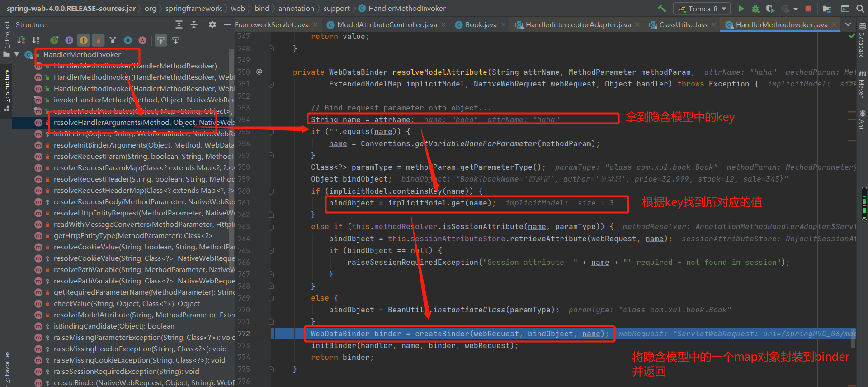The height and width of the screenshot is (387, 868).
Task: Hide the Structure panel with minus icon
Action: (x=226, y=24)
